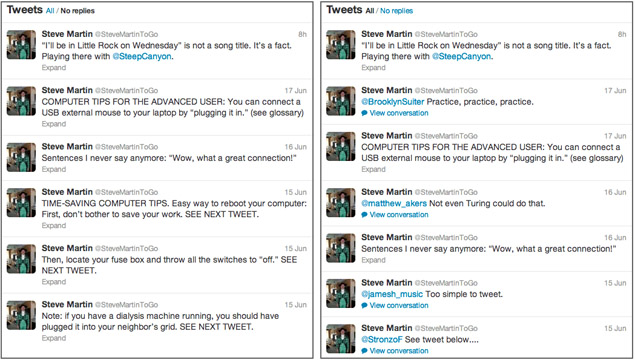Screen dimensions: 635x360
Task: Open avatar beside @BrooklynSuiter reply
Action: (341, 101)
